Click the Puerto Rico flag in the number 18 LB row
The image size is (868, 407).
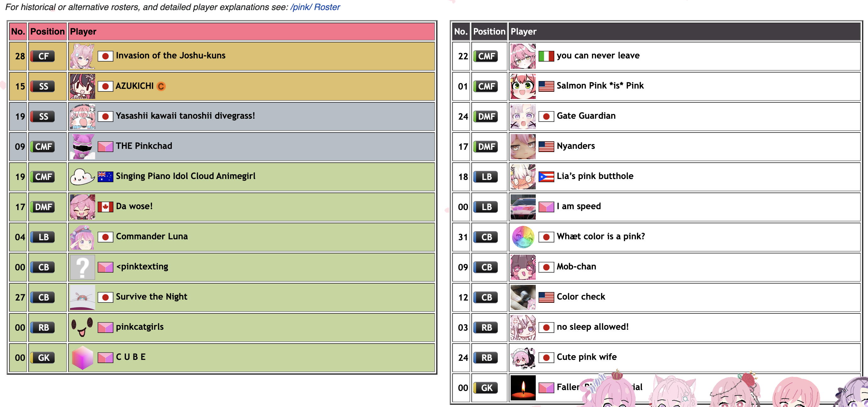(x=546, y=176)
